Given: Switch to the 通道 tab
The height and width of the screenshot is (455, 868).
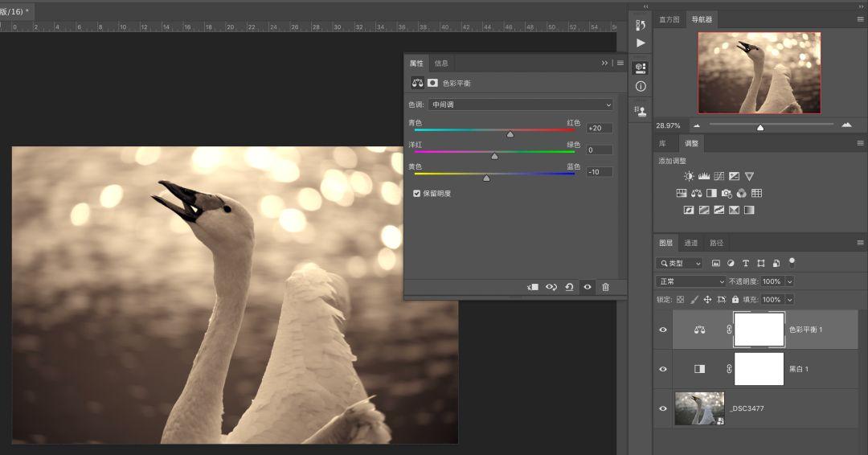Looking at the screenshot, I should click(691, 243).
